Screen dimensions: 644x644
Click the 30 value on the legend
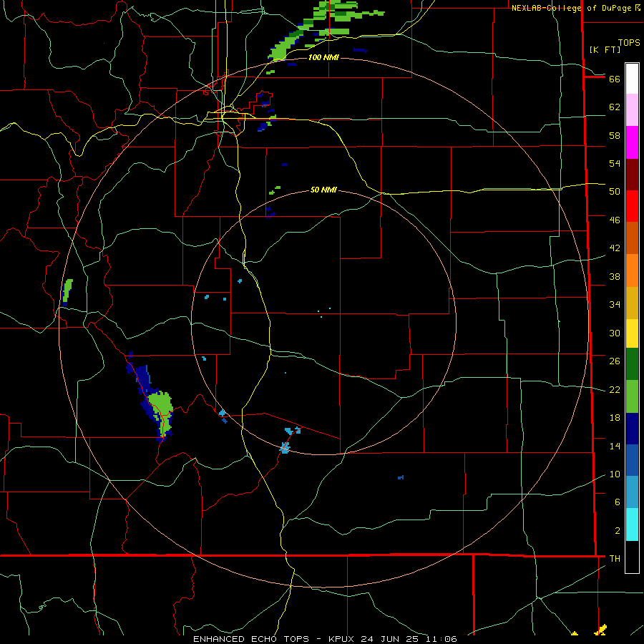615,333
